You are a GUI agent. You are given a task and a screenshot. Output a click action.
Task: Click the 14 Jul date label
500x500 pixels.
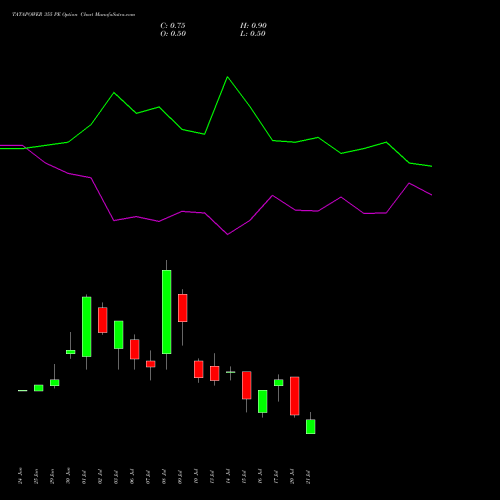click(229, 477)
